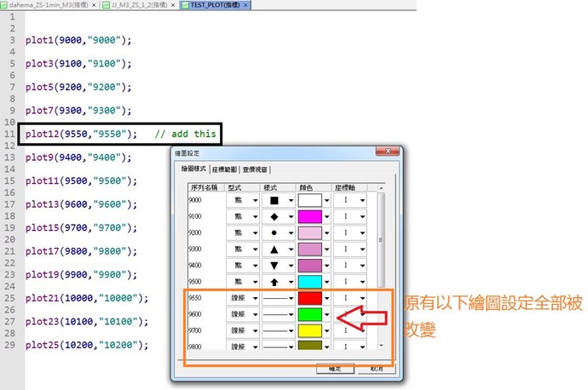The height and width of the screenshot is (390, 588).
Task: Click the 座標軸 column header
Action: point(349,187)
